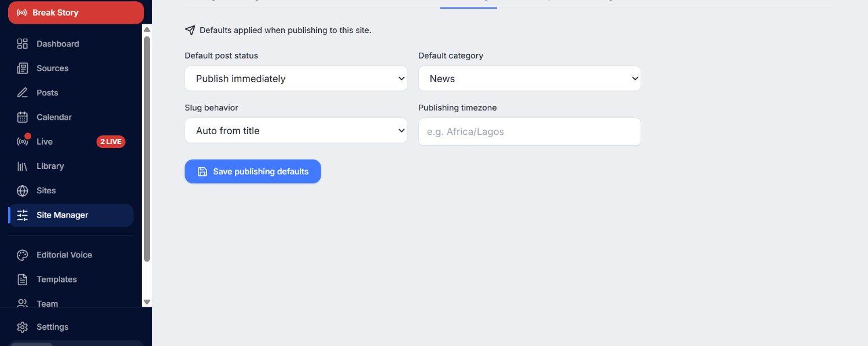Click the Calendar icon in sidebar
868x346 pixels.
click(x=23, y=117)
